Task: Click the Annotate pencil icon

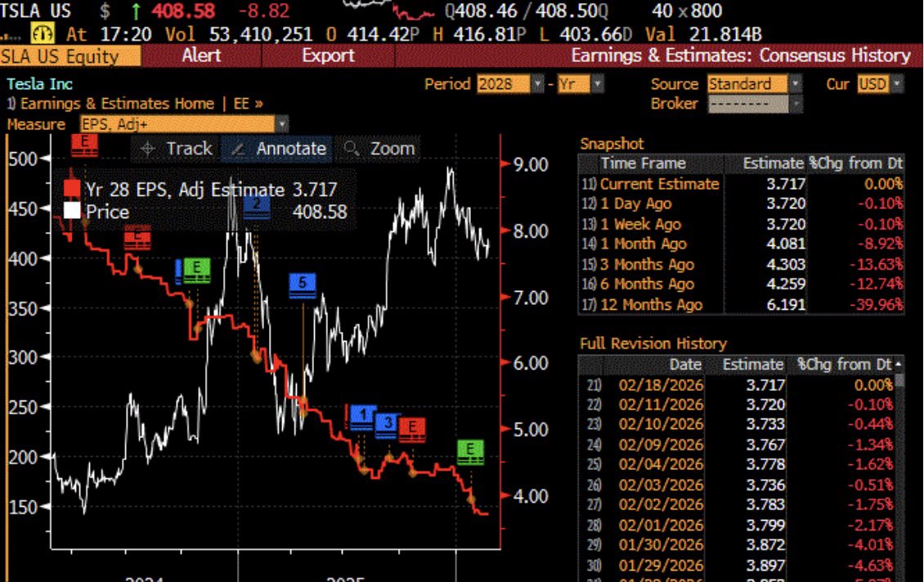Action: pyautogui.click(x=237, y=149)
